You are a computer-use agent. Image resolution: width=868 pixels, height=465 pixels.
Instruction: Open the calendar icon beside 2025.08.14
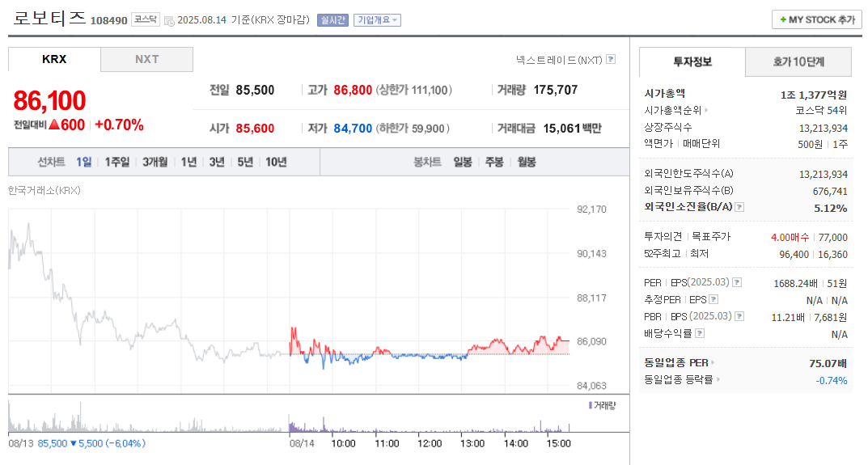click(x=169, y=21)
